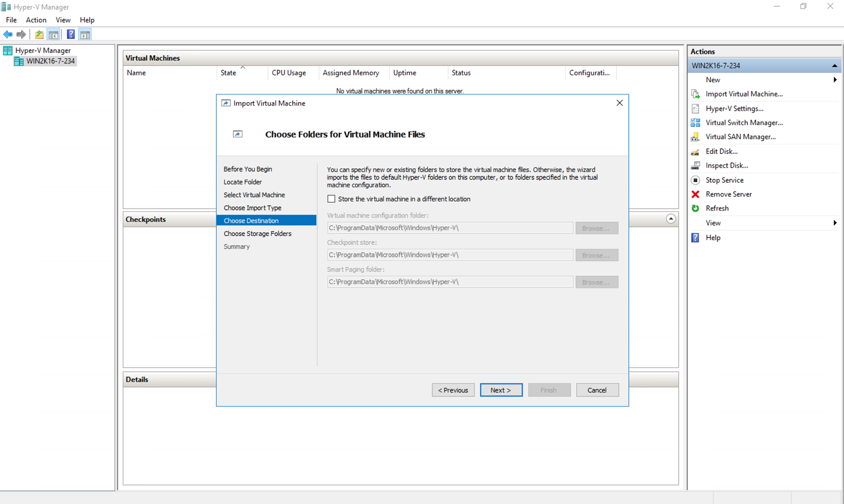
Task: Click the Virtual Switch Manager icon
Action: pos(695,122)
